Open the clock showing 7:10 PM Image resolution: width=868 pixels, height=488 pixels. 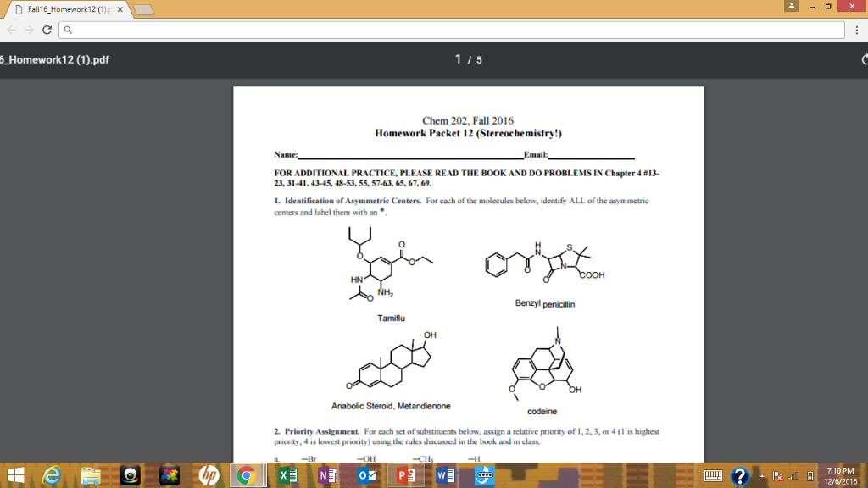[x=840, y=476]
